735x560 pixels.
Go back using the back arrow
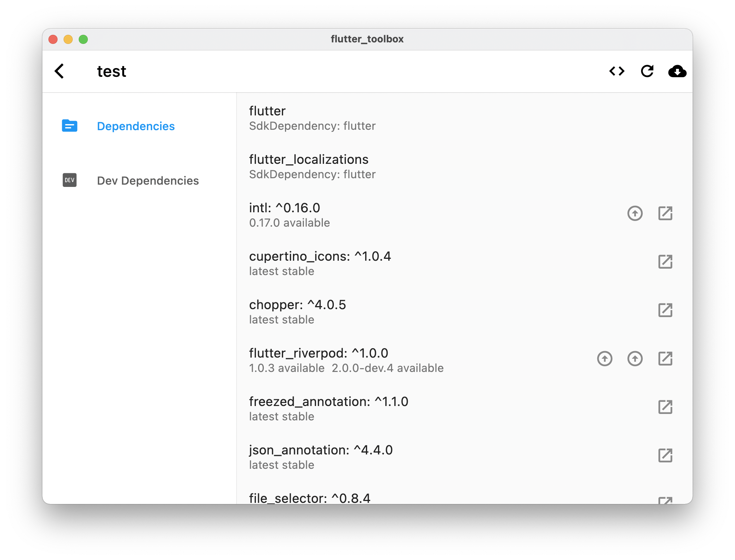59,71
